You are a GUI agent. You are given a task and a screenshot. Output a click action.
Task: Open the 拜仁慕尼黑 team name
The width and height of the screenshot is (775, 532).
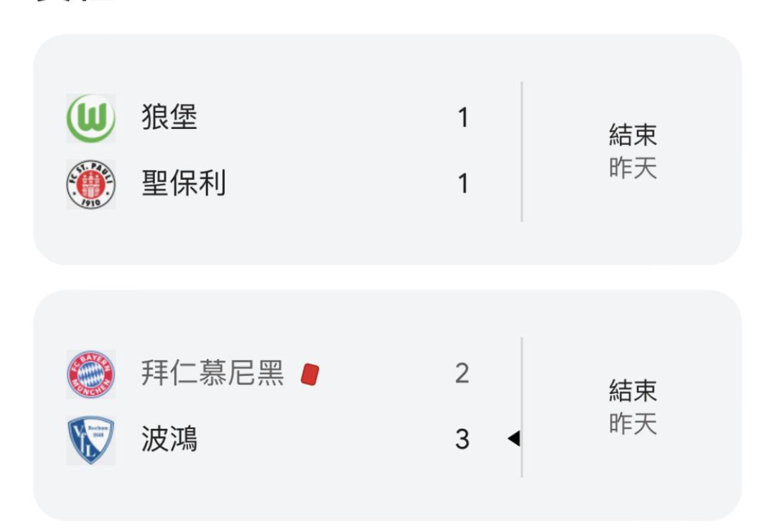(x=212, y=374)
